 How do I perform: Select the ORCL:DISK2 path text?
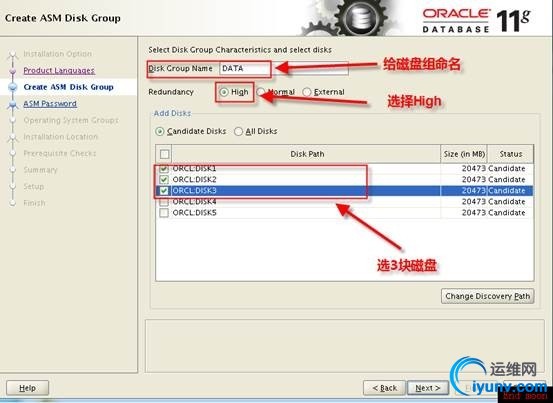pyautogui.click(x=194, y=179)
